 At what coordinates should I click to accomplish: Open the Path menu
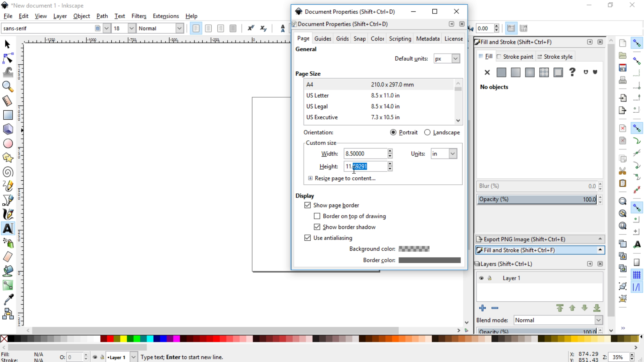[102, 16]
